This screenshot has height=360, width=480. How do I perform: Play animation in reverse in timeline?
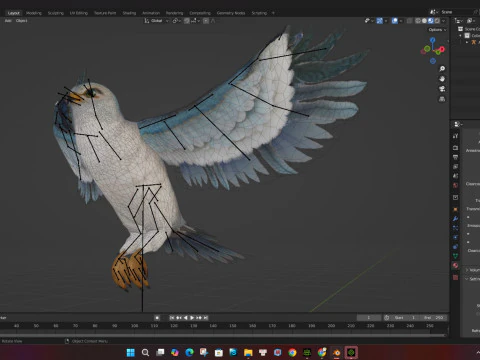185,318
